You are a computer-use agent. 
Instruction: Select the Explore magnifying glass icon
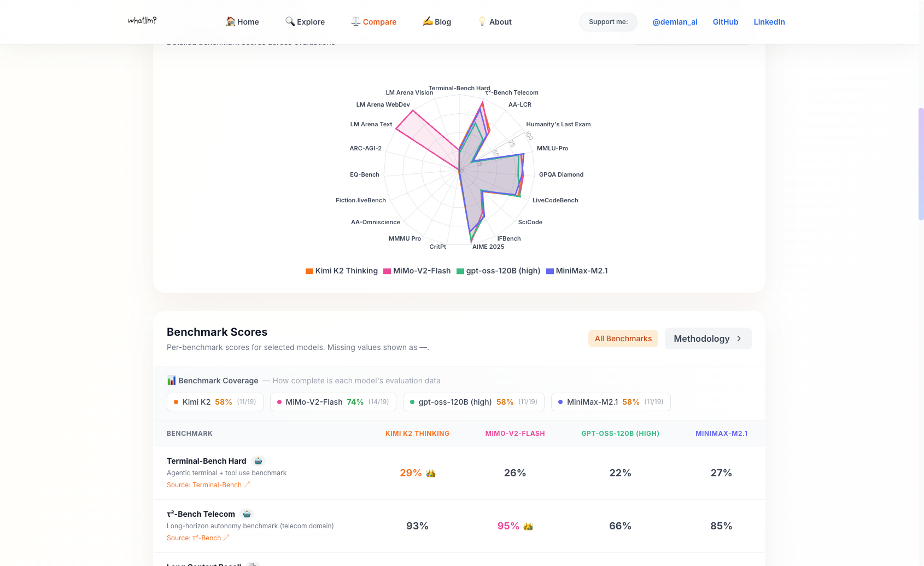pyautogui.click(x=290, y=21)
